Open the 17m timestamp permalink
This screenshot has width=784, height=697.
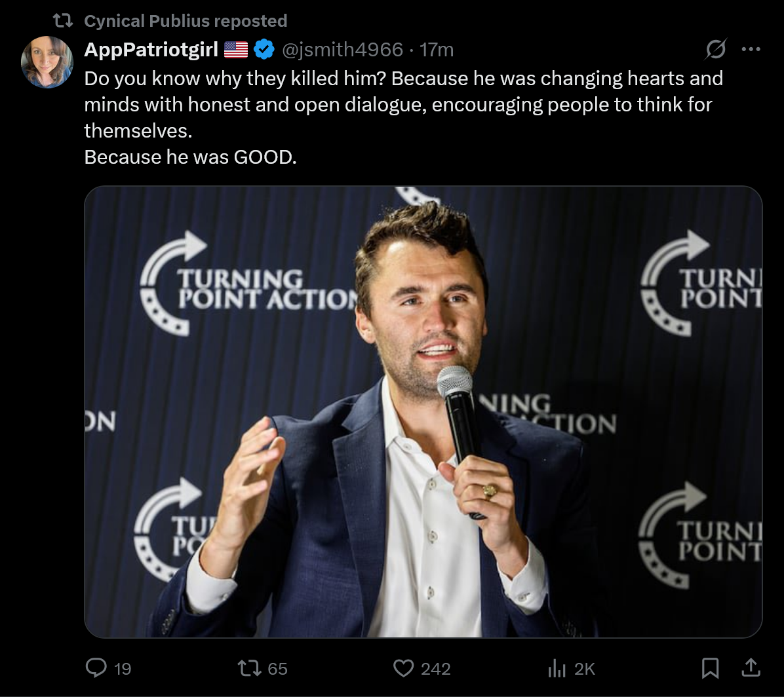437,49
